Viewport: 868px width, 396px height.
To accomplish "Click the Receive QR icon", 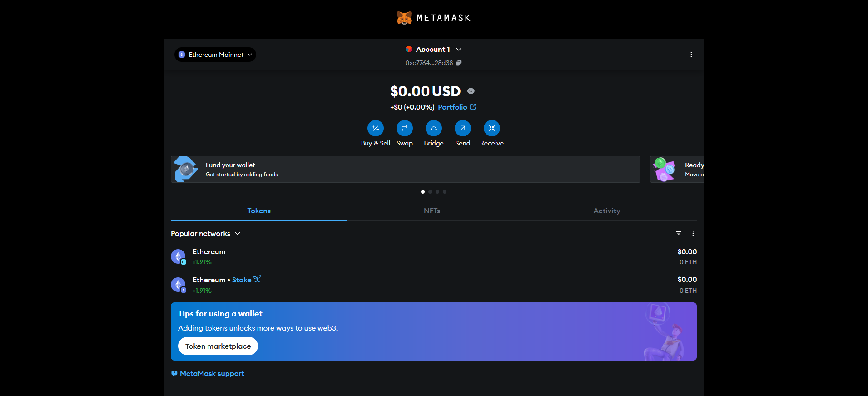I will tap(492, 128).
